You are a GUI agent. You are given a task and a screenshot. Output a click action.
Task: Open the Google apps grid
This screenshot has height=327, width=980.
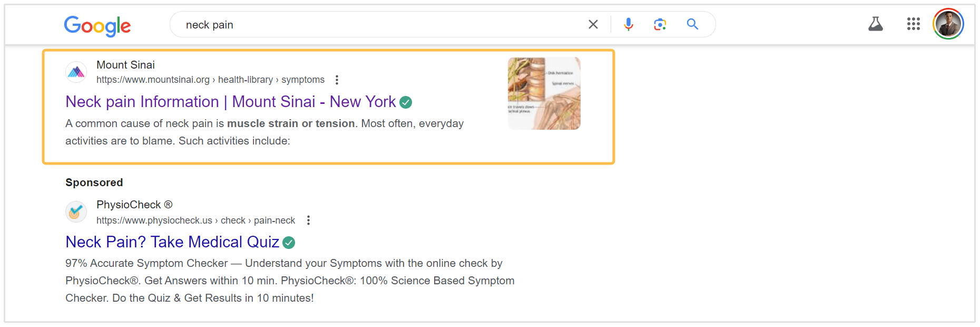pyautogui.click(x=913, y=24)
